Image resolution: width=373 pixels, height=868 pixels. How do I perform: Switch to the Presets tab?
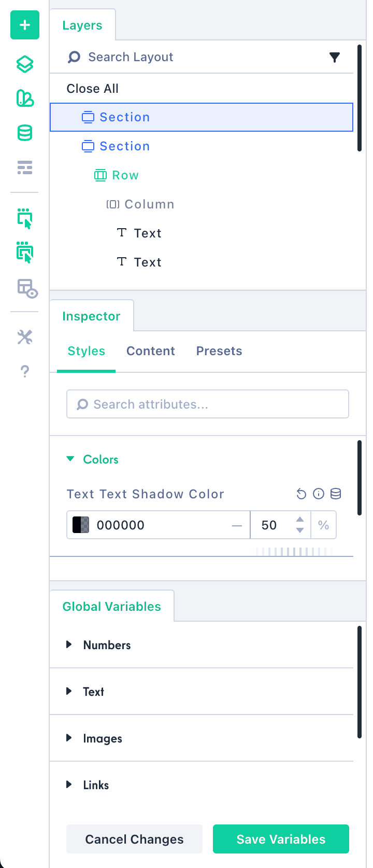pos(219,351)
